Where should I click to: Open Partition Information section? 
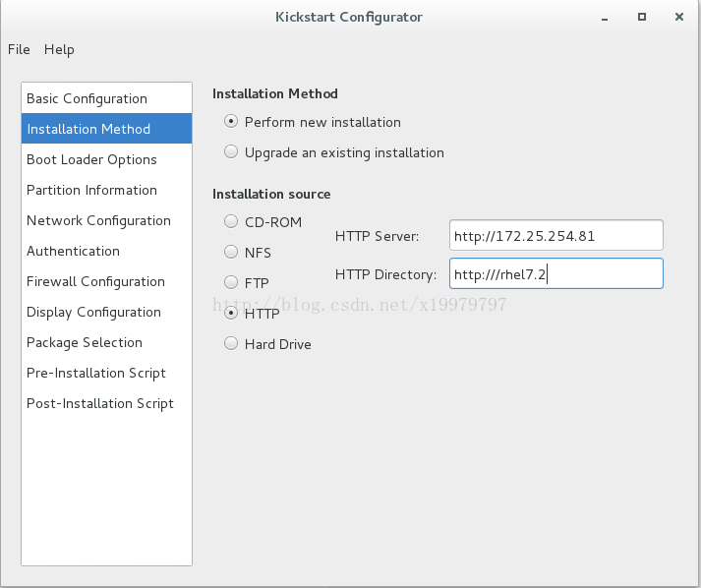[x=106, y=190]
